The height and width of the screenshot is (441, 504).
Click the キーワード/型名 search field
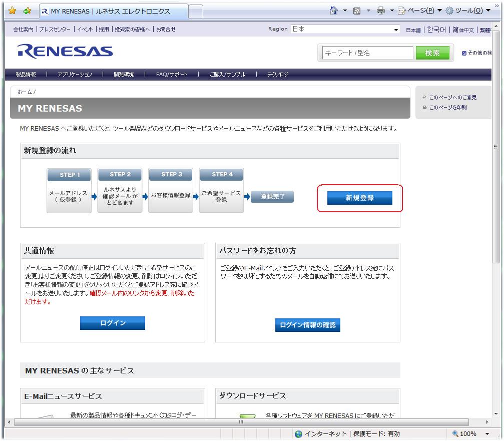368,53
